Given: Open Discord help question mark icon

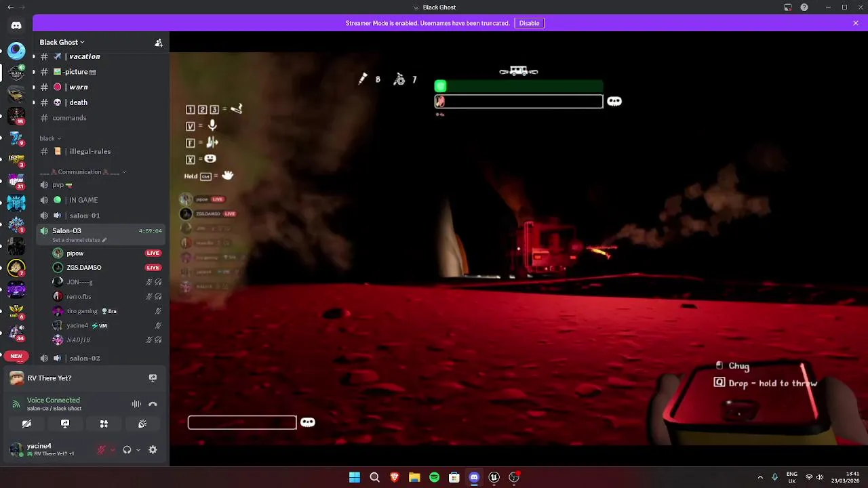Looking at the screenshot, I should 804,7.
